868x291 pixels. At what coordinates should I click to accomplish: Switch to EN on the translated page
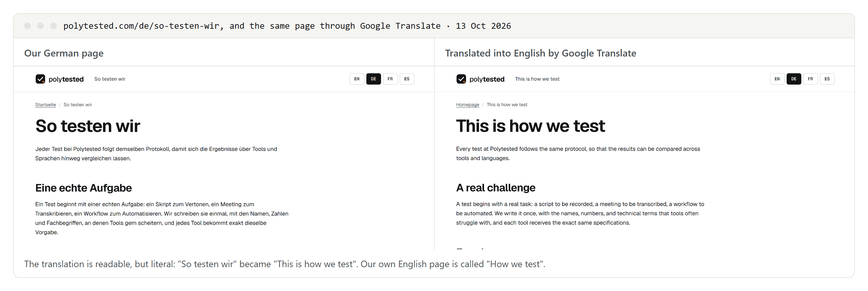(777, 79)
